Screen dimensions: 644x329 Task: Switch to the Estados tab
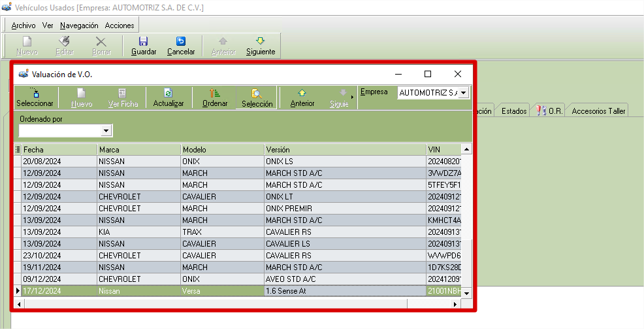(x=514, y=111)
